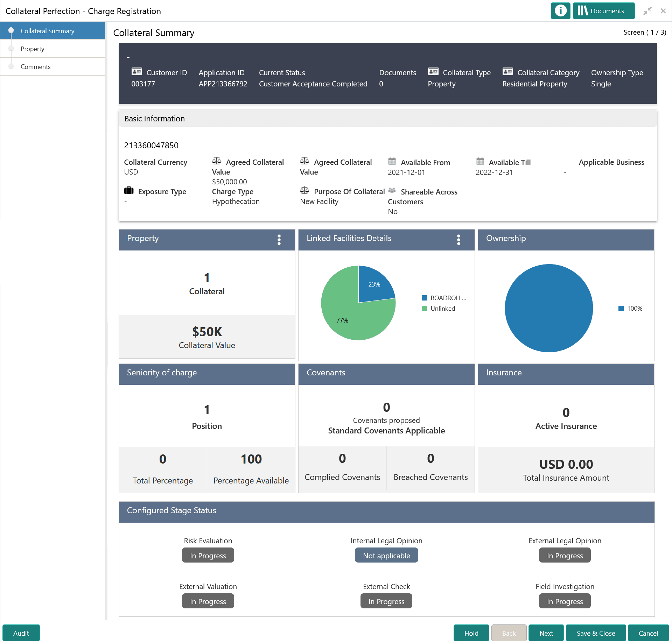This screenshot has width=672, height=643.
Task: Click the information icon button
Action: click(560, 11)
